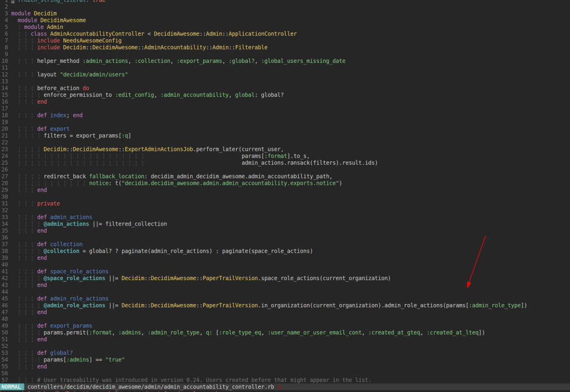Select "DecidimAwesome" module name on line 4

pyautogui.click(x=63, y=21)
